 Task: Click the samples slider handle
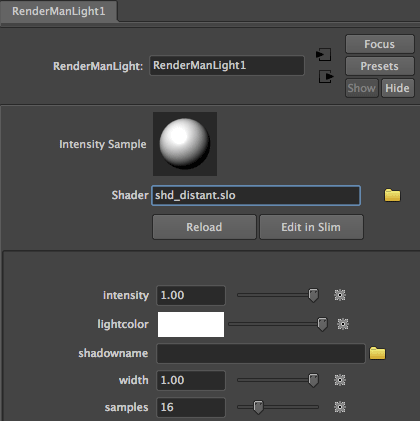pos(258,407)
